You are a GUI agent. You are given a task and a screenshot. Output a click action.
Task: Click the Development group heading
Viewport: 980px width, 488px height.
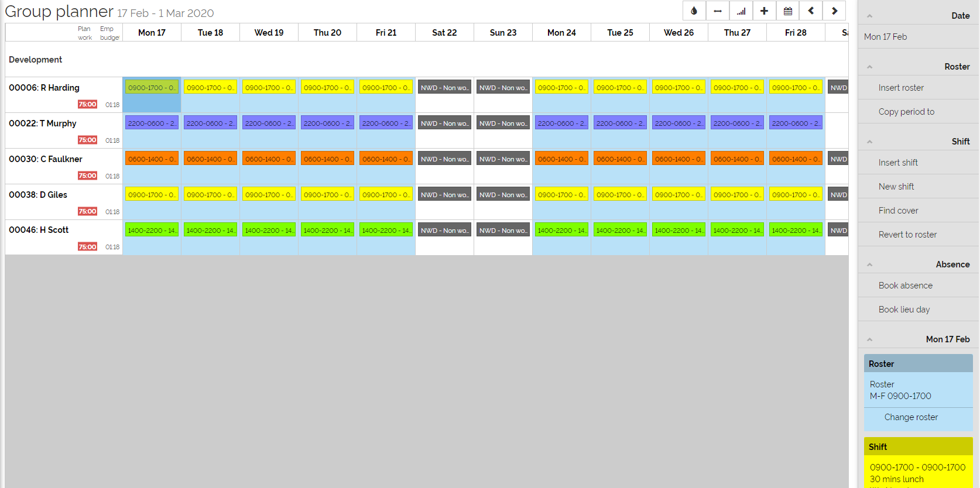[x=35, y=60]
